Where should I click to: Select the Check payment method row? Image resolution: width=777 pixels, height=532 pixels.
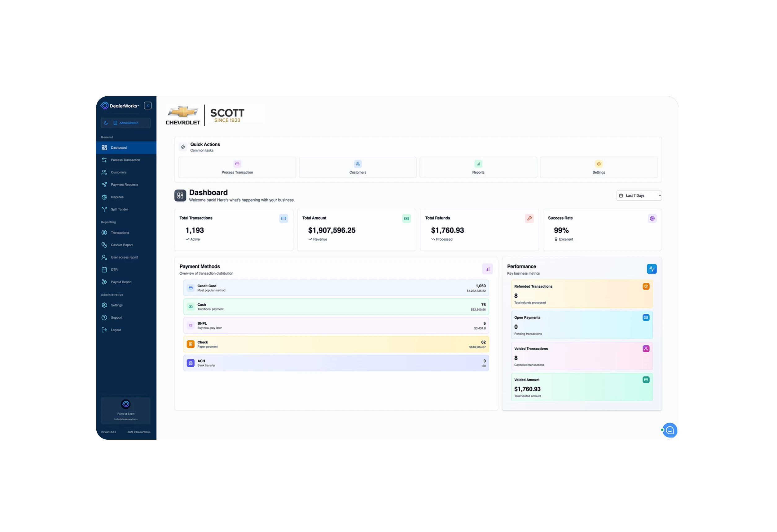(x=336, y=345)
